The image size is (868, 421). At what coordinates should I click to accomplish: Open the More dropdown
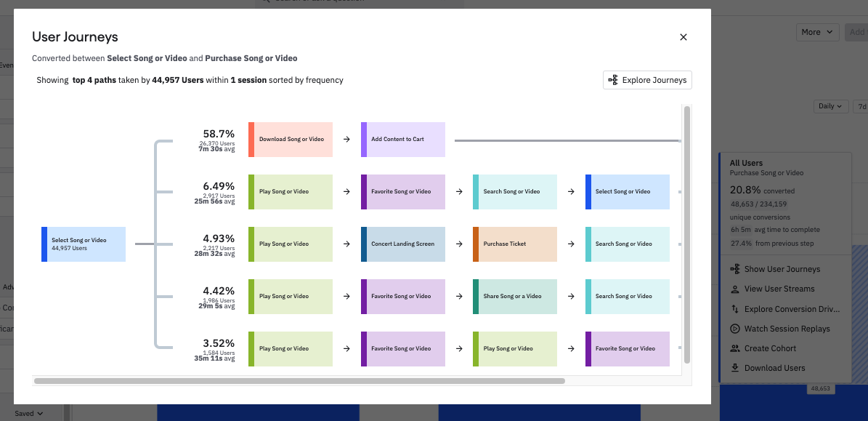[818, 32]
